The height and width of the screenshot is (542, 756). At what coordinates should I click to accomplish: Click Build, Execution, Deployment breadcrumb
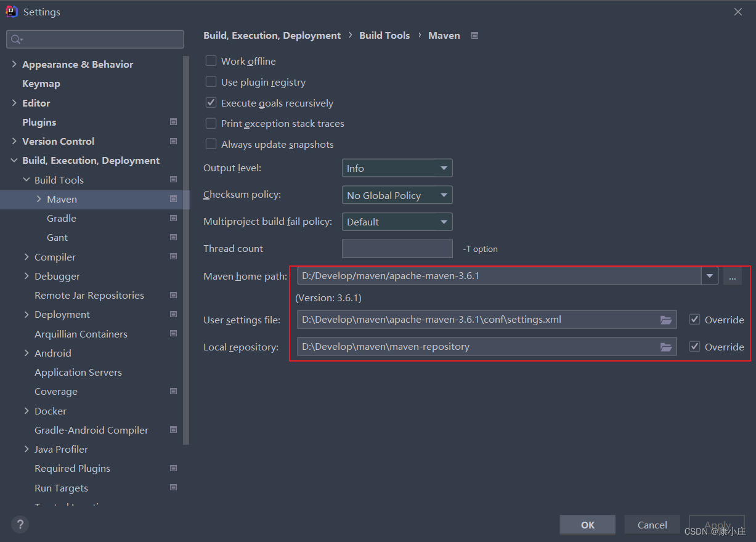pos(272,36)
